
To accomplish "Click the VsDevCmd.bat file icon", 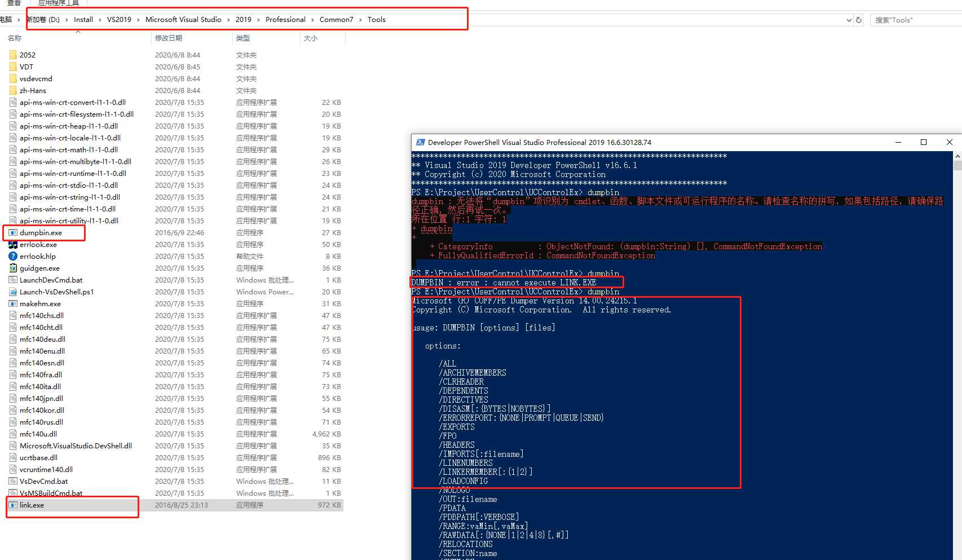I will click(x=13, y=481).
